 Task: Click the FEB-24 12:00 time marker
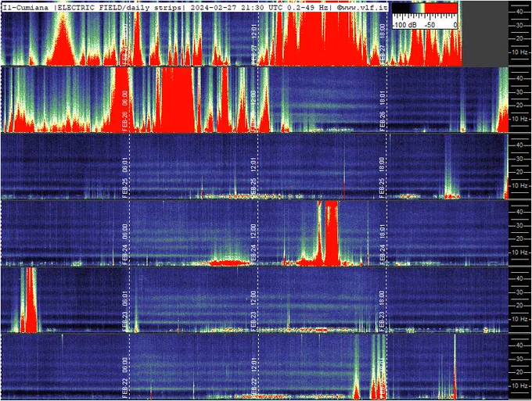click(253, 244)
